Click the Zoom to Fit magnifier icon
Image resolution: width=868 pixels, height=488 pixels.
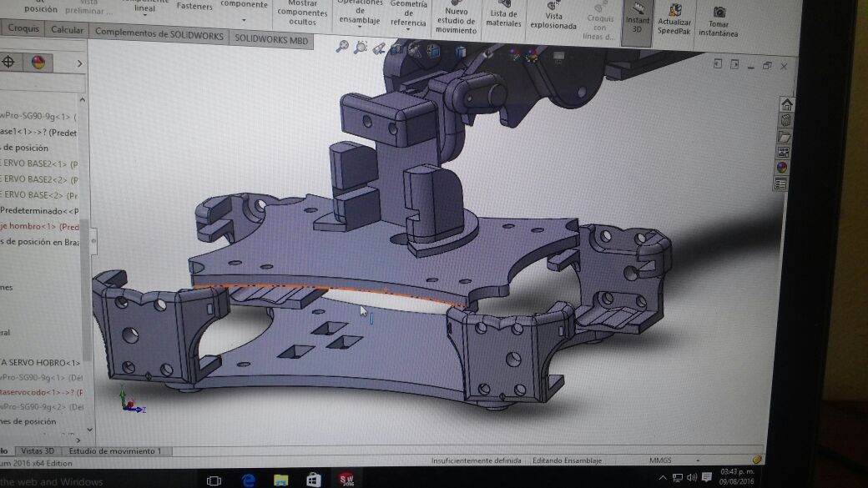point(342,47)
